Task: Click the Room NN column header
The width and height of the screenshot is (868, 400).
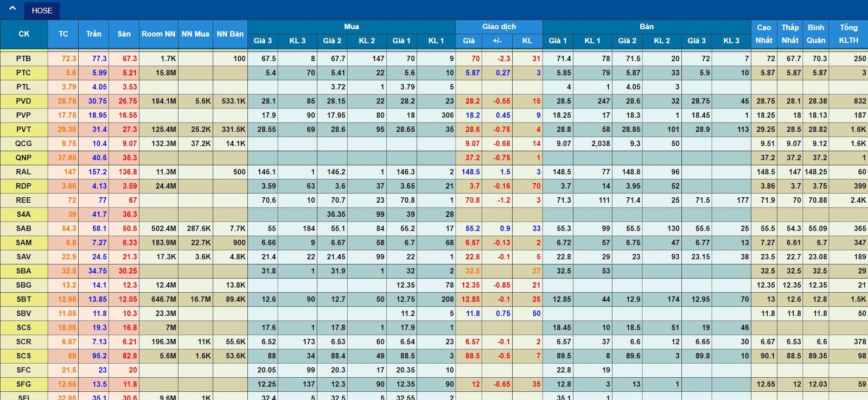Action: [x=158, y=34]
